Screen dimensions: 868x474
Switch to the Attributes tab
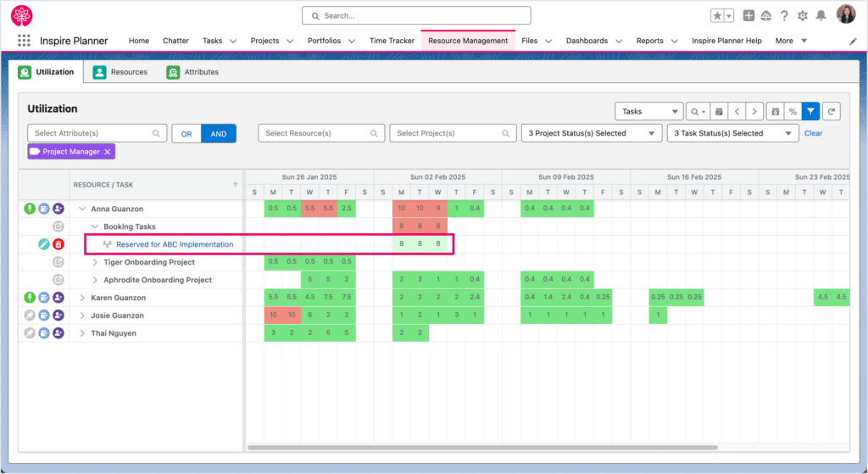[x=192, y=72]
